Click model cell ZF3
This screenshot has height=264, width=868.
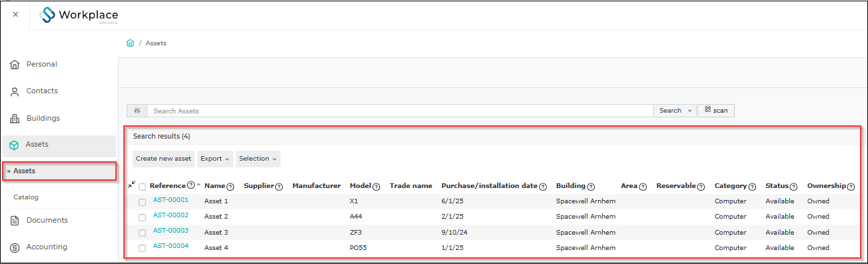tap(355, 233)
